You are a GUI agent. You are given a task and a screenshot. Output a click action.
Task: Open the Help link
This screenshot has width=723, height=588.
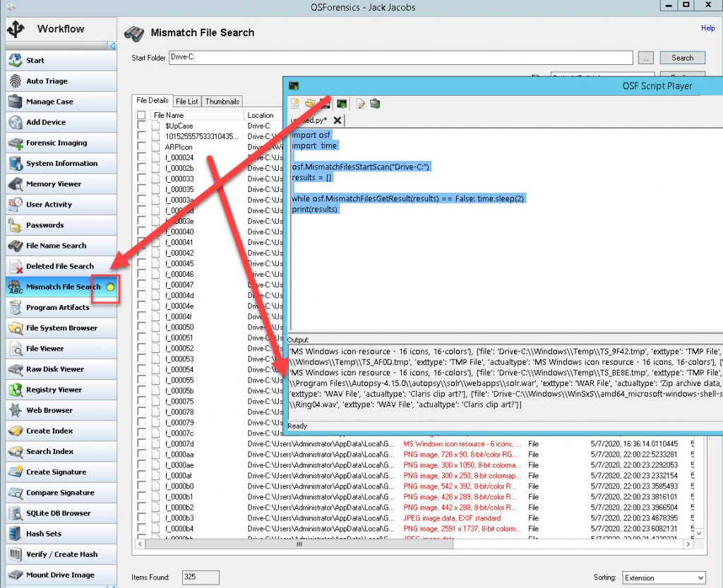click(x=708, y=28)
